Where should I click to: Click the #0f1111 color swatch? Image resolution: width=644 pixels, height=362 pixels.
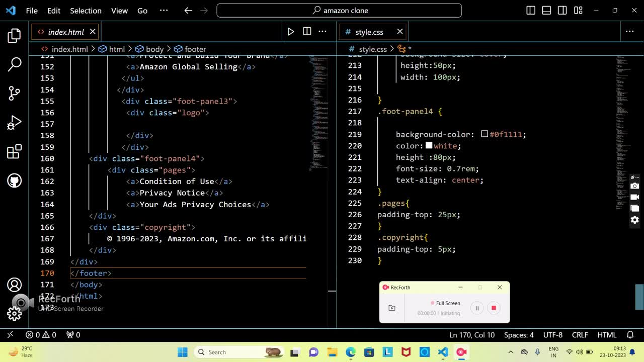tap(485, 134)
